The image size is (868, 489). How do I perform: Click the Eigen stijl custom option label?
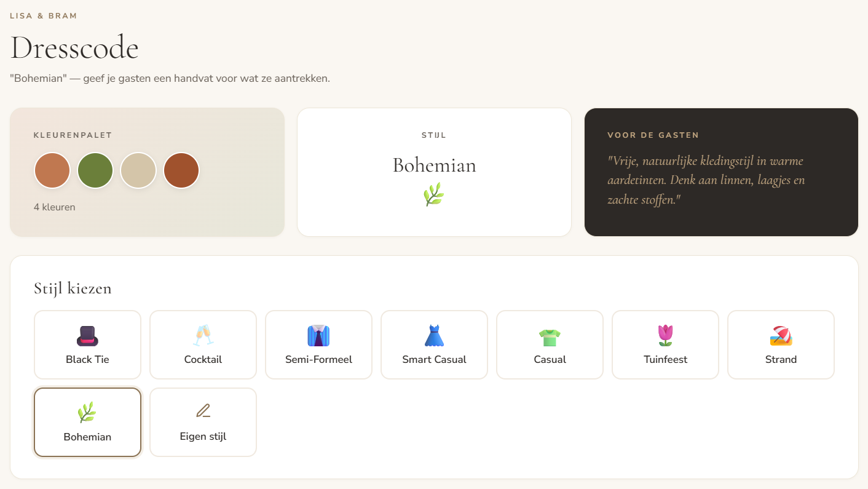[x=203, y=437]
